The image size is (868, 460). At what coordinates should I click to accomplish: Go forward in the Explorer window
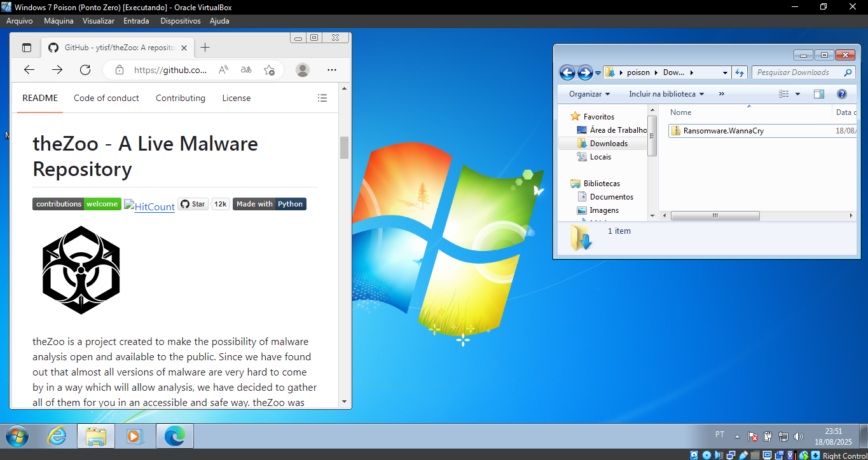(585, 72)
